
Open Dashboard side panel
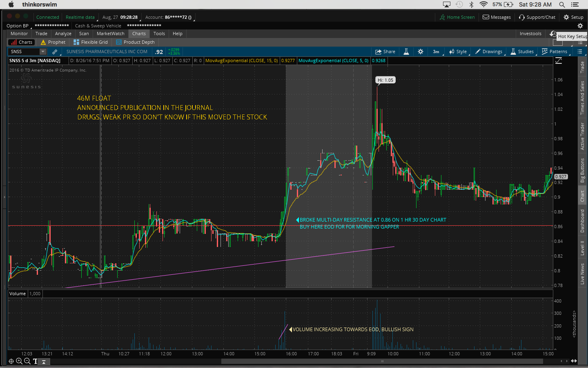point(583,221)
